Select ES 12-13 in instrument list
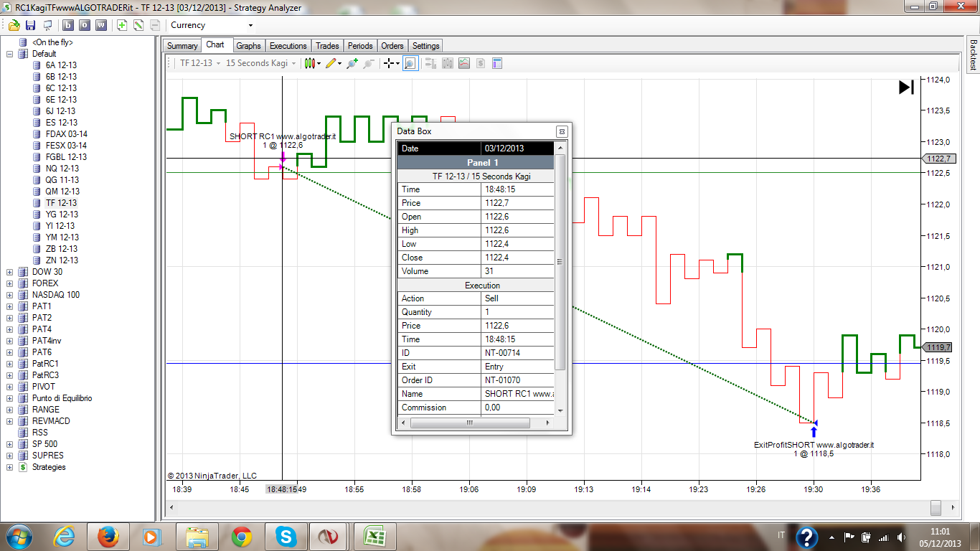 (x=61, y=123)
